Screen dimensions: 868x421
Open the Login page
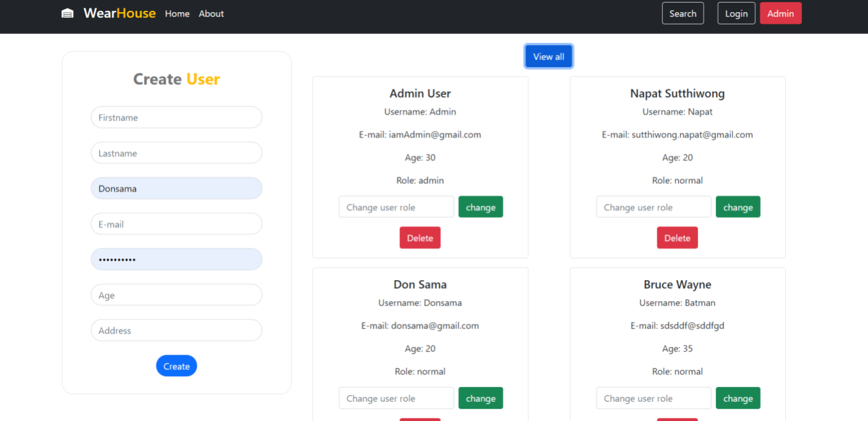pos(736,13)
